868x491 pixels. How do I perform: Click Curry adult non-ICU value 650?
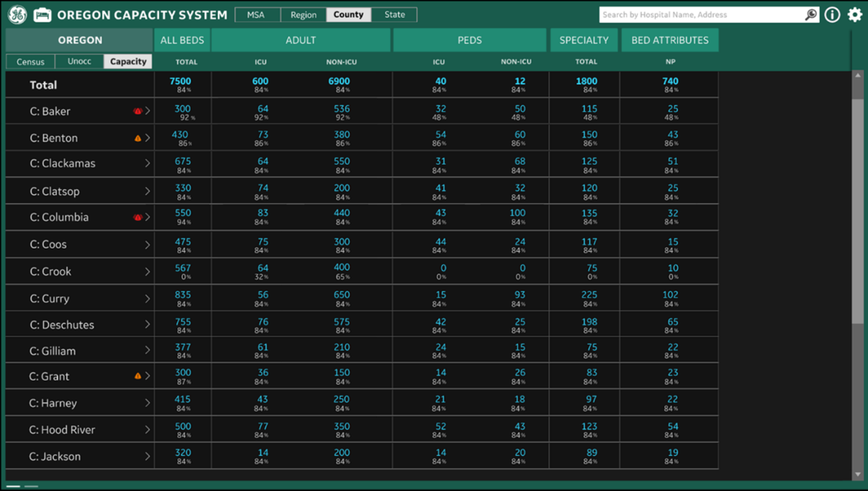342,295
